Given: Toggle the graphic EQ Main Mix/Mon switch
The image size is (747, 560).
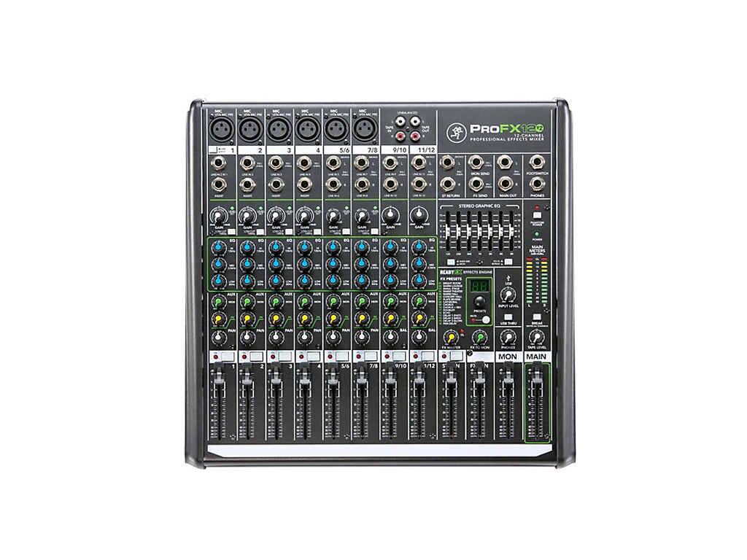Looking at the screenshot, I should click(451, 262).
